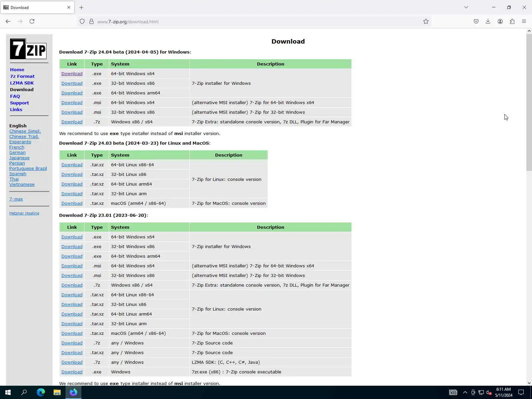The height and width of the screenshot is (399, 532).
Task: Click the scrollbar down arrow
Action: (529, 383)
